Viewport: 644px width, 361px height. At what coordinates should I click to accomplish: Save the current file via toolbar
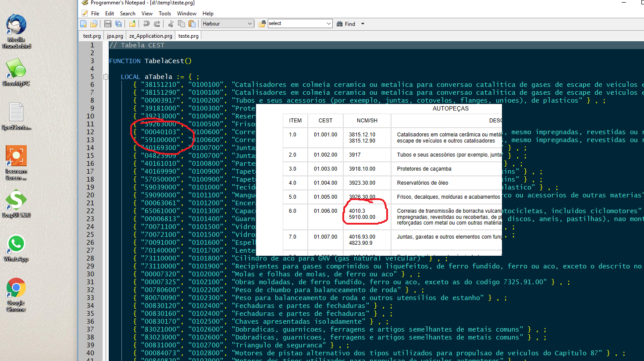pos(107,24)
